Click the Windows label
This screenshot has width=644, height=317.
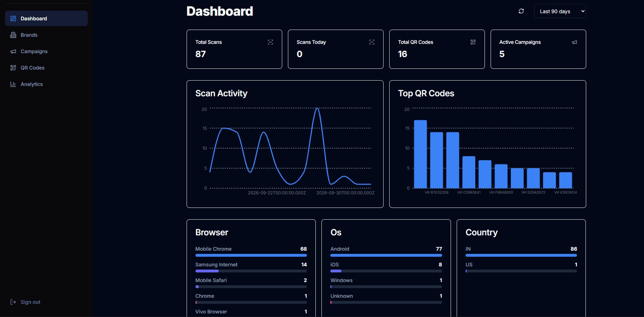coord(341,280)
